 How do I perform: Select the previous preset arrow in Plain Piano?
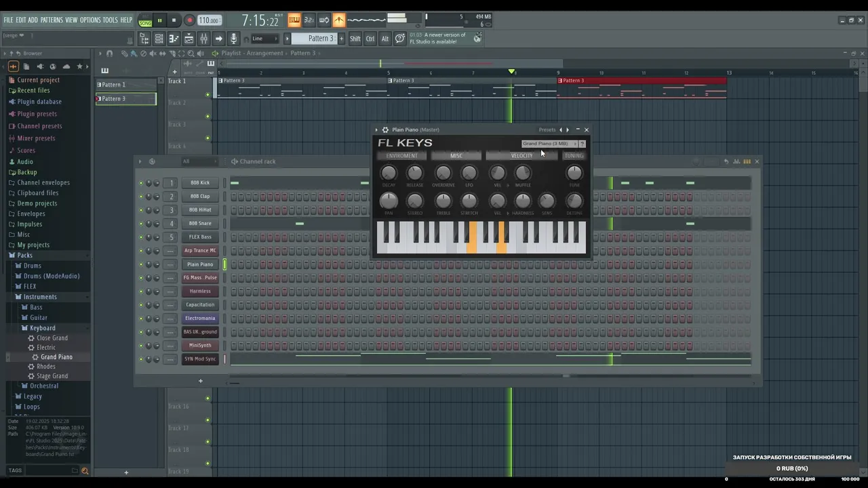click(560, 129)
